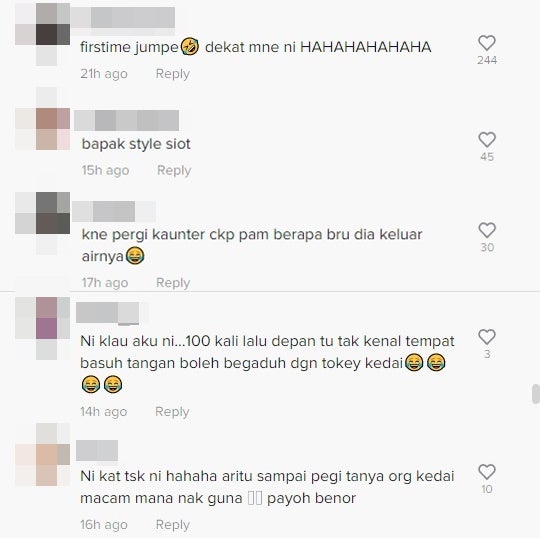Heart the 'Ni klau aku ni' comment

point(487,337)
